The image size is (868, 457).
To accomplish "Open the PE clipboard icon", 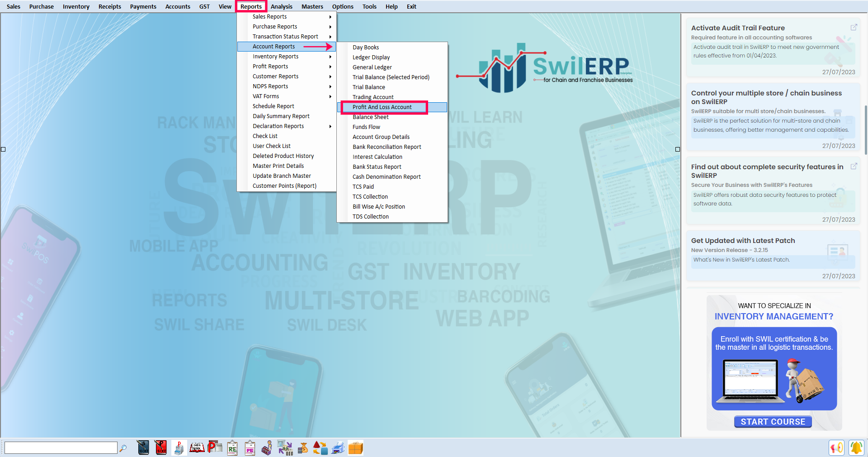I will coord(250,447).
